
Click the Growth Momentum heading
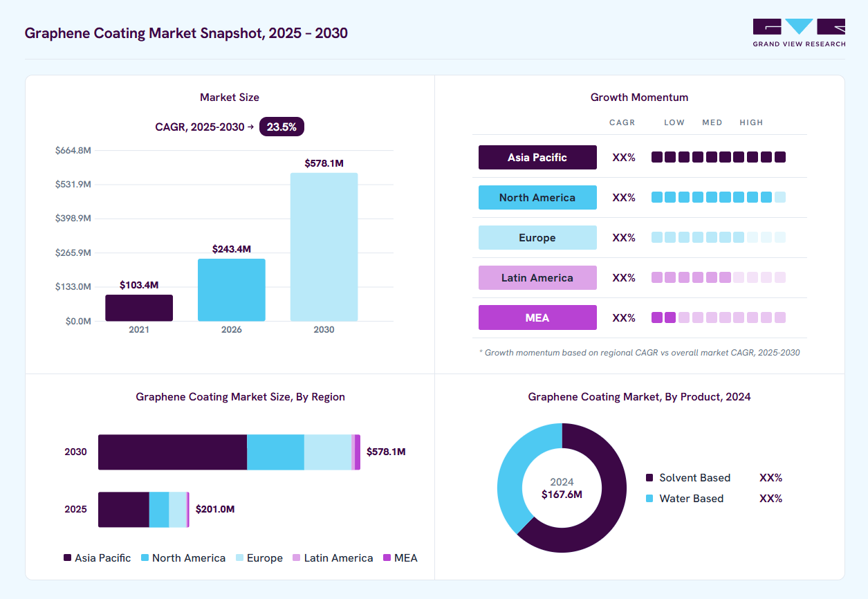click(639, 98)
